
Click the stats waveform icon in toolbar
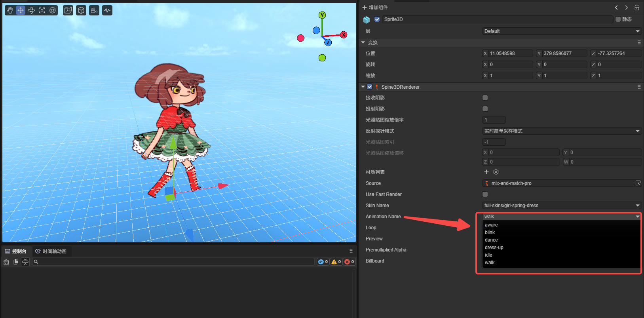[107, 10]
